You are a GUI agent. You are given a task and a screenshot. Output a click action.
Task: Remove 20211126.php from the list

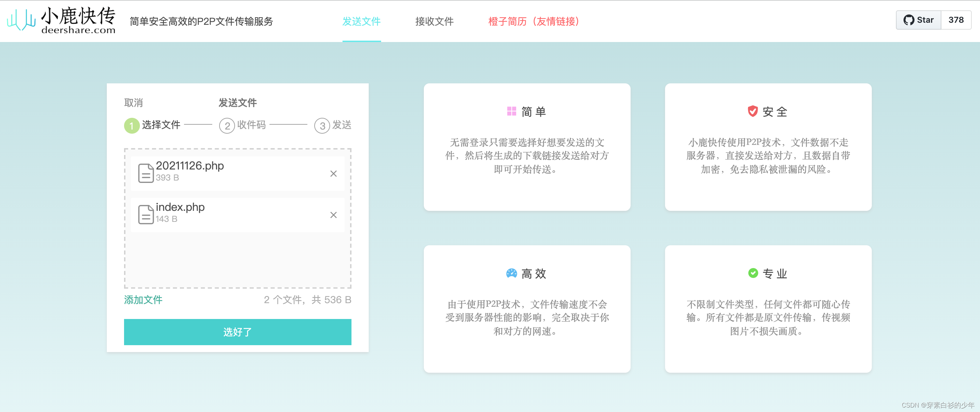pos(334,174)
